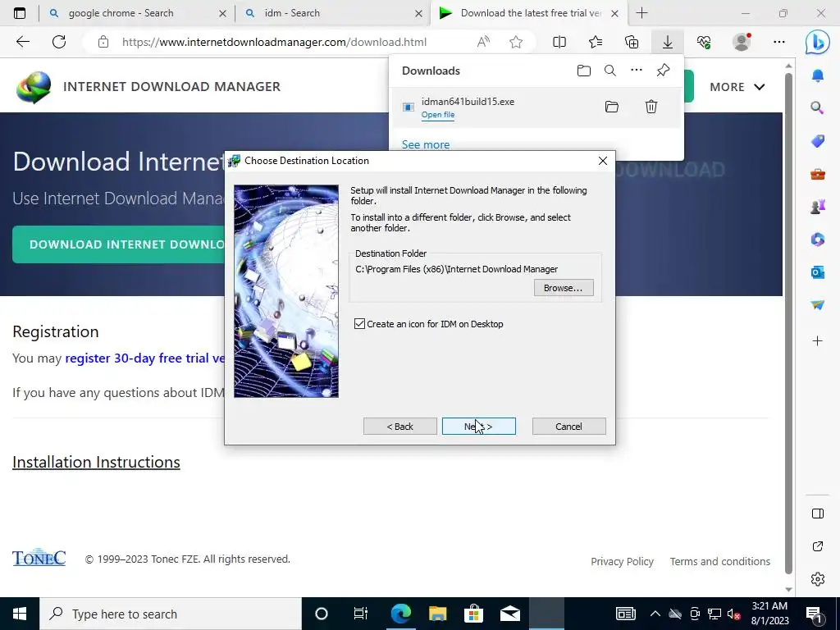Refresh the current page
This screenshot has width=840, height=630.
59,42
